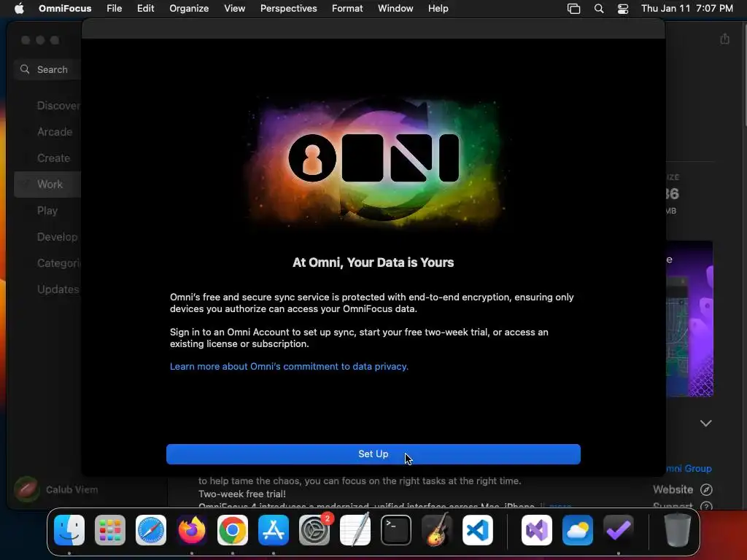747x560 pixels.
Task: Open Control Center in the menu bar
Action: [x=623, y=9]
